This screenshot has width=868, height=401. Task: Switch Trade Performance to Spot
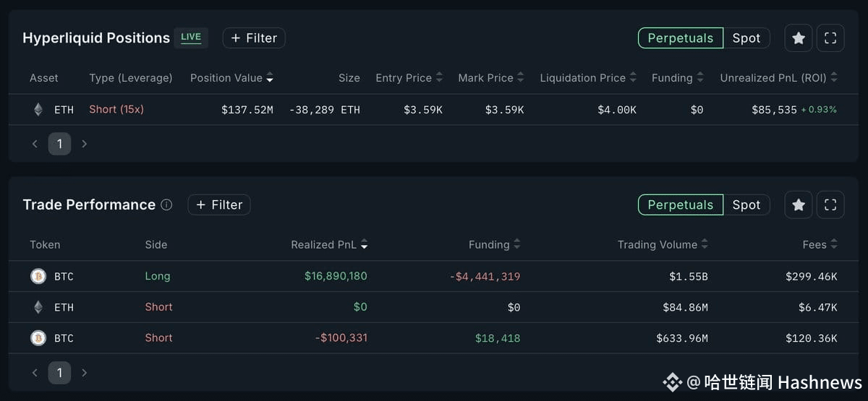(x=746, y=205)
